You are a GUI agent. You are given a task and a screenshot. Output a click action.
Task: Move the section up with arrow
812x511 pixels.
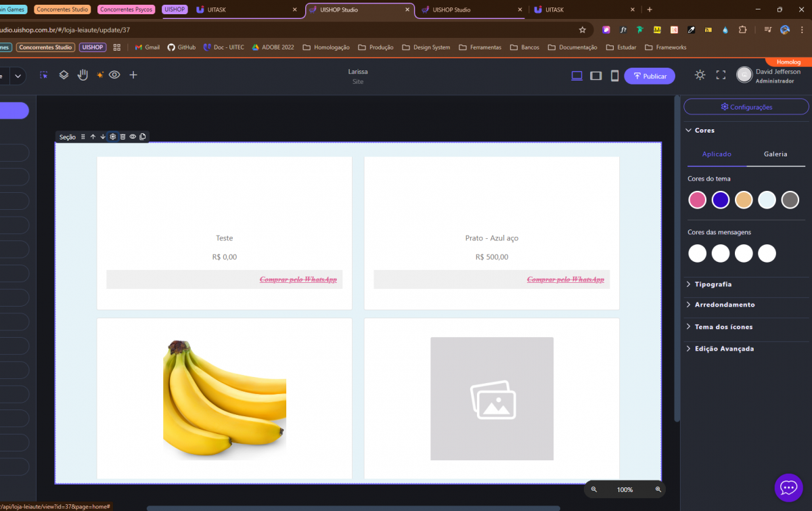coord(93,137)
